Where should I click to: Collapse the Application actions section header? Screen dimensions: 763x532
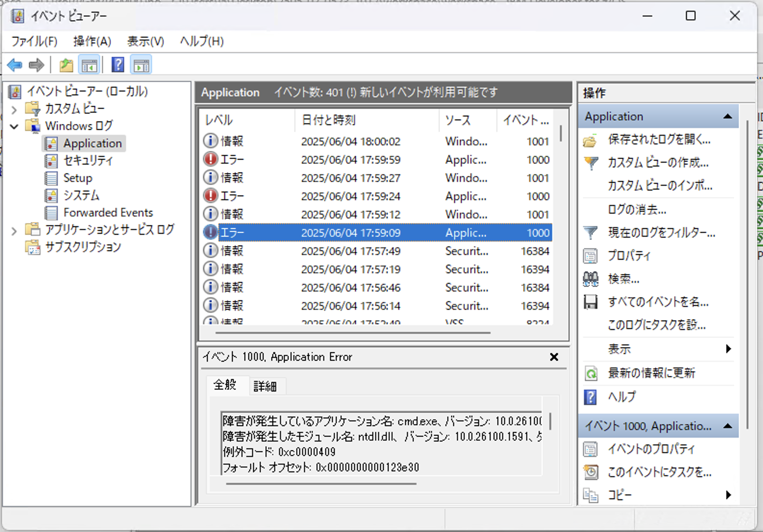point(727,116)
